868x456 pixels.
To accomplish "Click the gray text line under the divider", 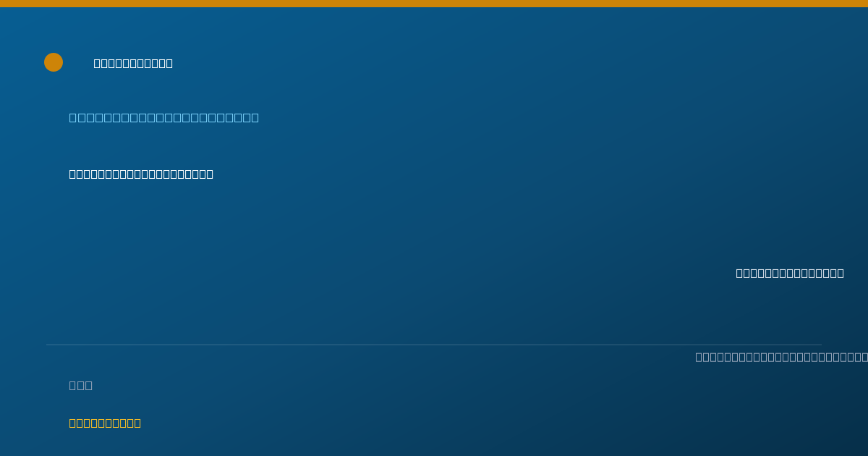I will click(781, 357).
